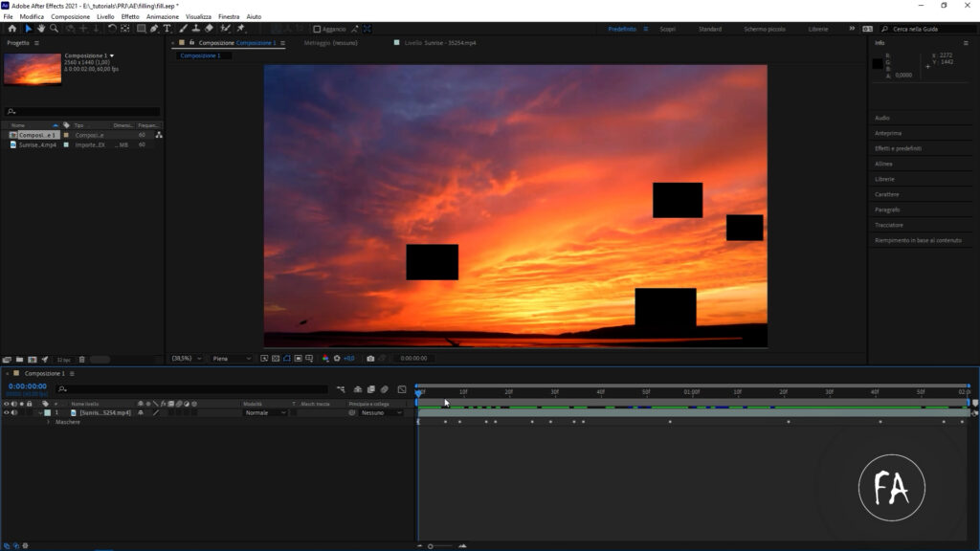Enable the Aggancio snapping checkbox
This screenshot has width=980, height=551.
coord(317,29)
